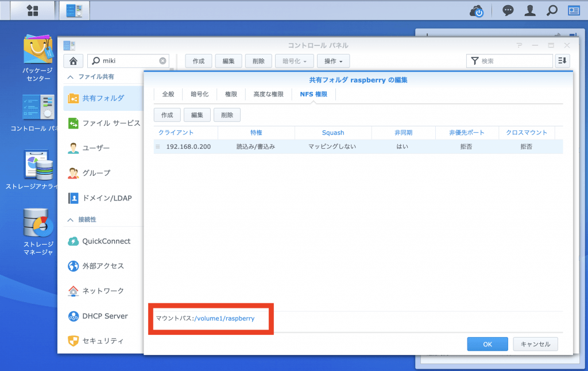Switch to the 高度な権限 tab
Image resolution: width=588 pixels, height=371 pixels.
[268, 94]
